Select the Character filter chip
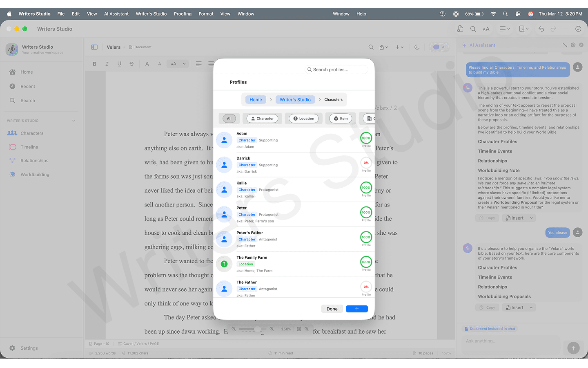 pyautogui.click(x=262, y=119)
